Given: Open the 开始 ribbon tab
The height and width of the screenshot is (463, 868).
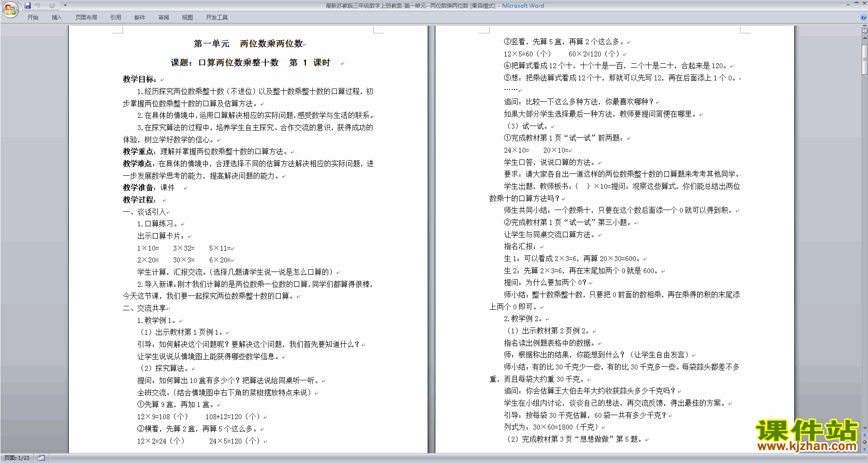Looking at the screenshot, I should [33, 17].
